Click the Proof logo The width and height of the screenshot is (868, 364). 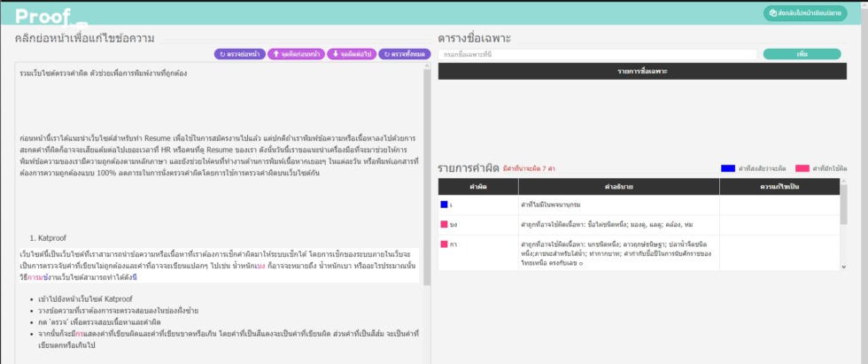point(51,17)
